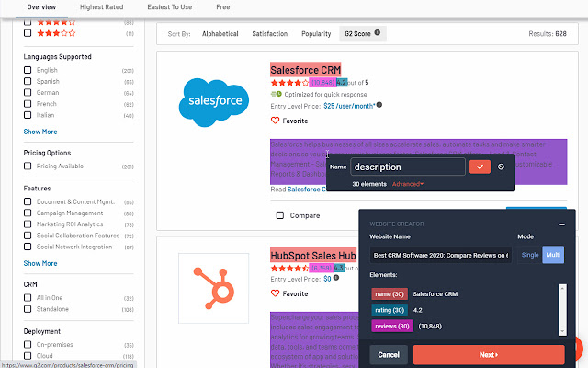Screen dimensions: 588x368
Task: Tick the Salesforce Compare checkbox
Action: [x=279, y=215]
